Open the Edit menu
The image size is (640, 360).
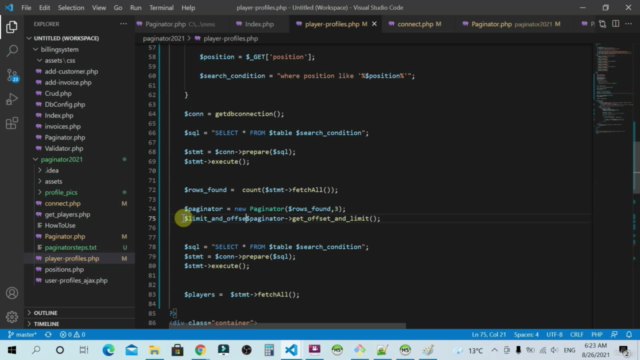tap(44, 8)
